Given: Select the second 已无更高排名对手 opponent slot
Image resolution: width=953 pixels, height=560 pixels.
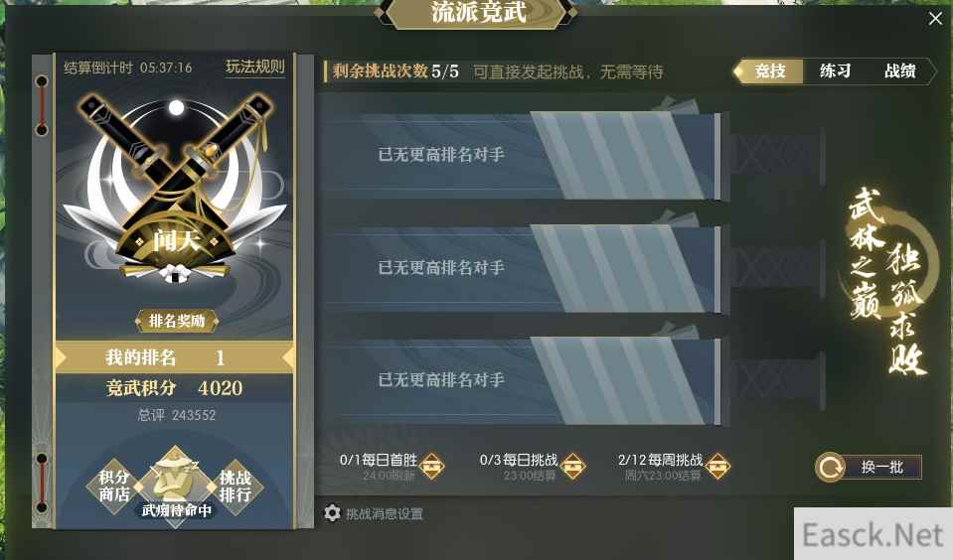Looking at the screenshot, I should 523,268.
